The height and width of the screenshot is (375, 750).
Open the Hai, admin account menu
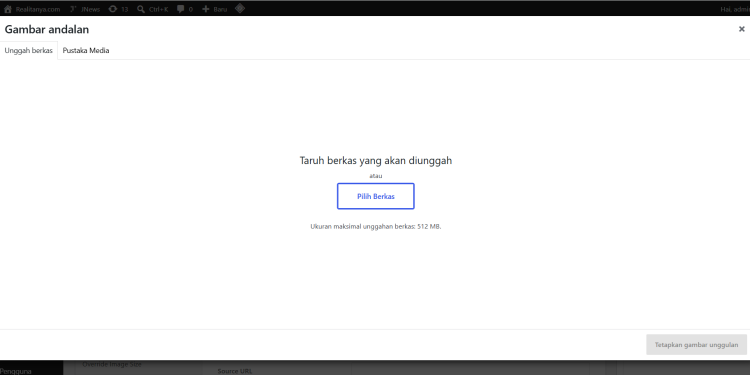(x=735, y=9)
